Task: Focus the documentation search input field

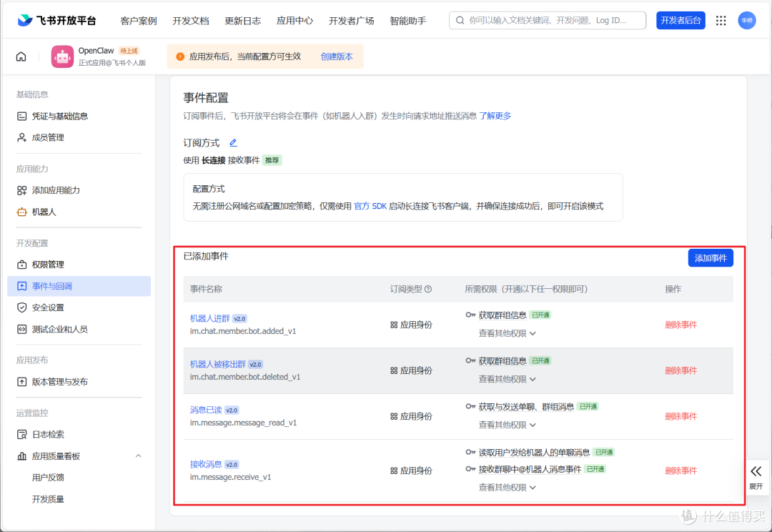Action: coord(548,20)
